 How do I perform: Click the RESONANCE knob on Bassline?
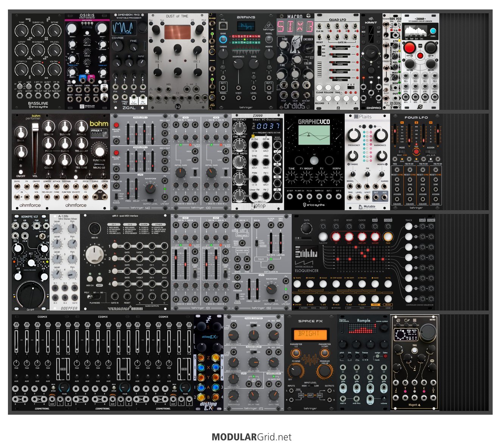[x=38, y=50]
